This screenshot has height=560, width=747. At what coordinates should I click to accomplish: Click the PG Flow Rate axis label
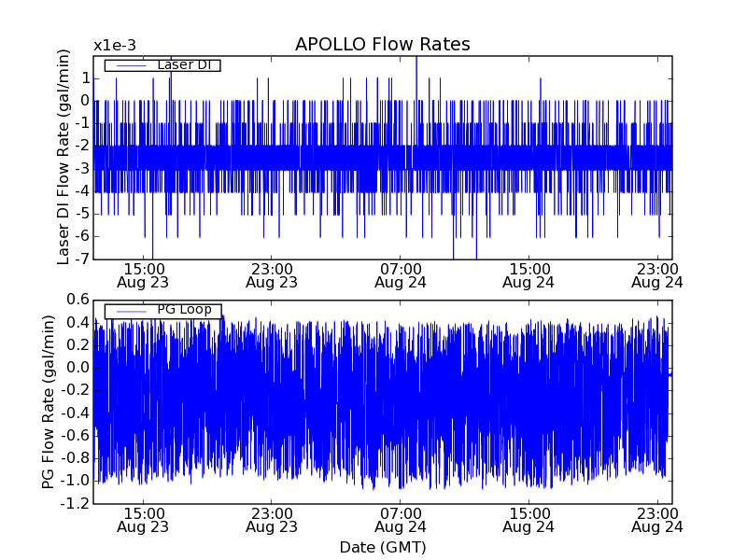[49, 402]
